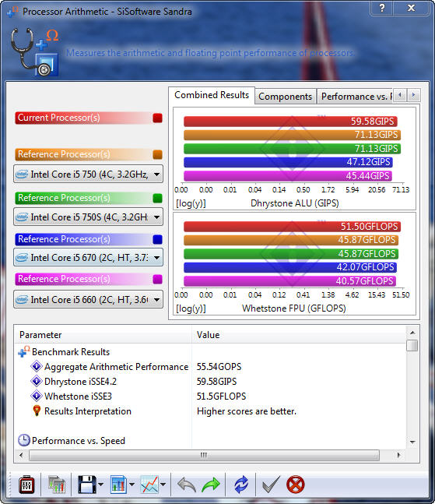Toggle blue Reference Processor(s) color box
435x504 pixels.
point(157,239)
